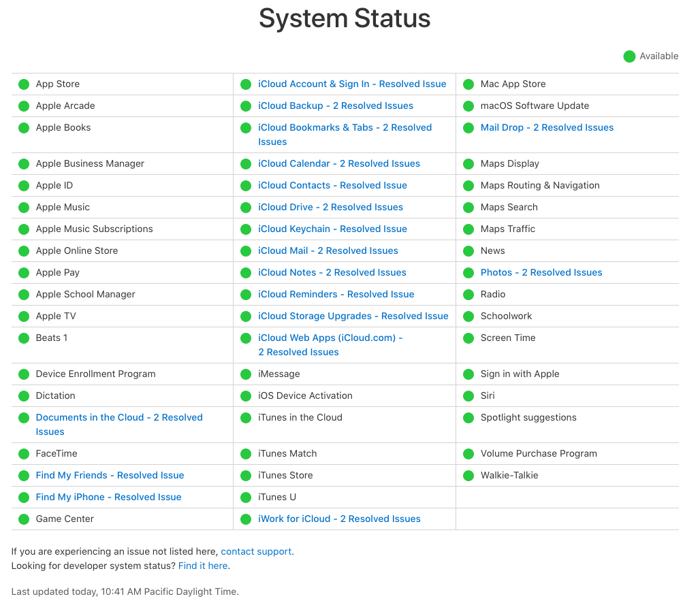This screenshot has height=603, width=700.
Task: Click the green dot beside Beats 1
Action: tap(24, 338)
